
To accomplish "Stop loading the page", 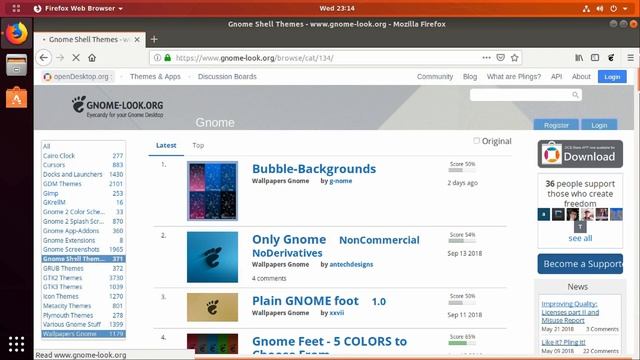I will [x=76, y=58].
